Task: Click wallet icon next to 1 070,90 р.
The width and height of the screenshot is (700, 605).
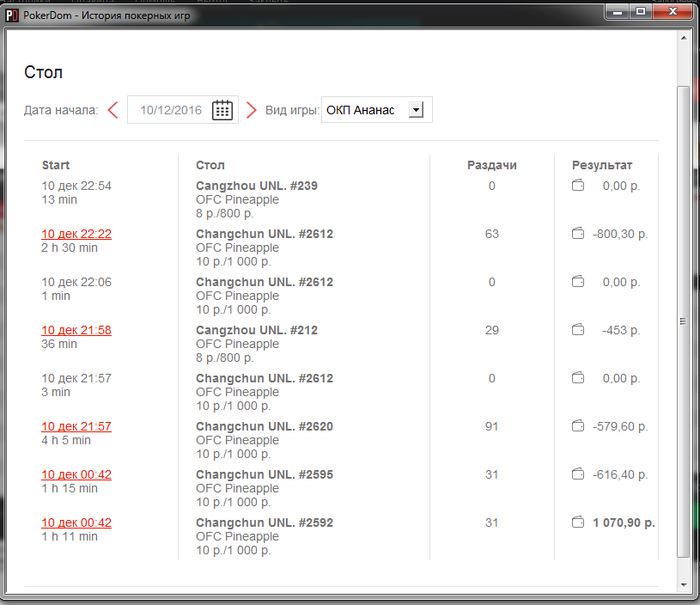Action: point(578,522)
